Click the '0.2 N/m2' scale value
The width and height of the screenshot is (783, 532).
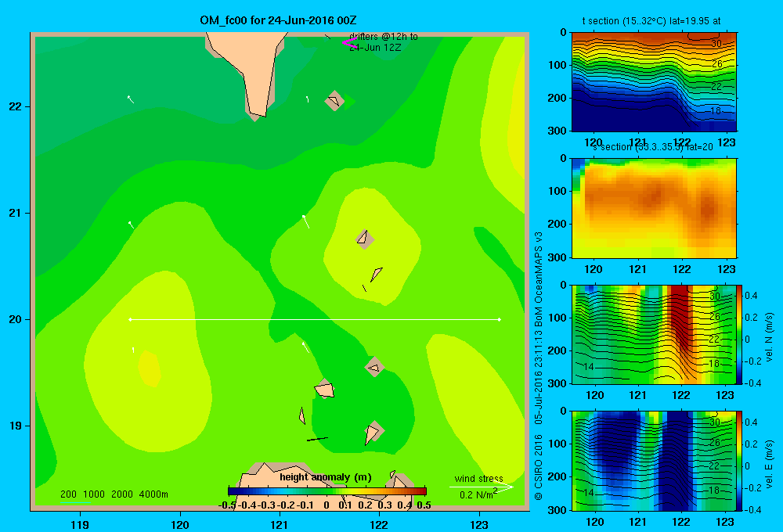pyautogui.click(x=478, y=494)
